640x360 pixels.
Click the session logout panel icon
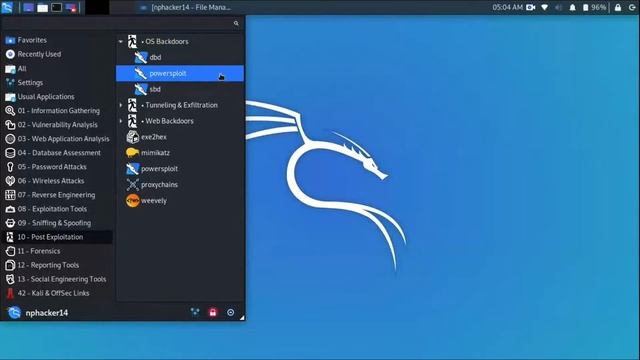click(632, 7)
